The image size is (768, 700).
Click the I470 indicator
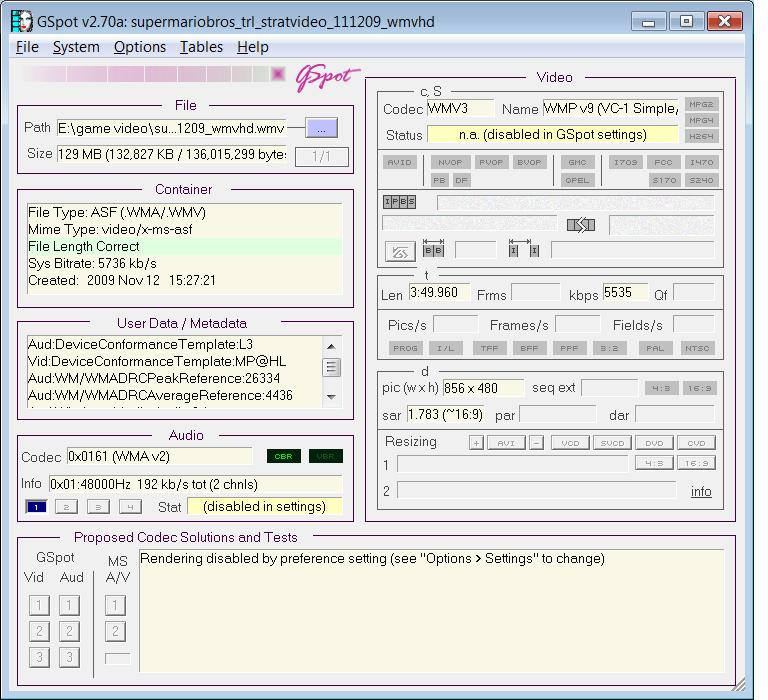[x=701, y=162]
